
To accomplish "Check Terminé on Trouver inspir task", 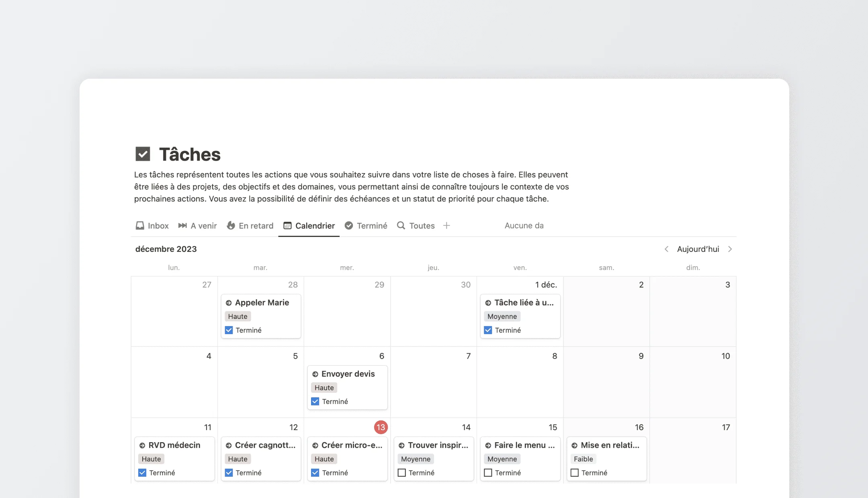I will click(401, 473).
